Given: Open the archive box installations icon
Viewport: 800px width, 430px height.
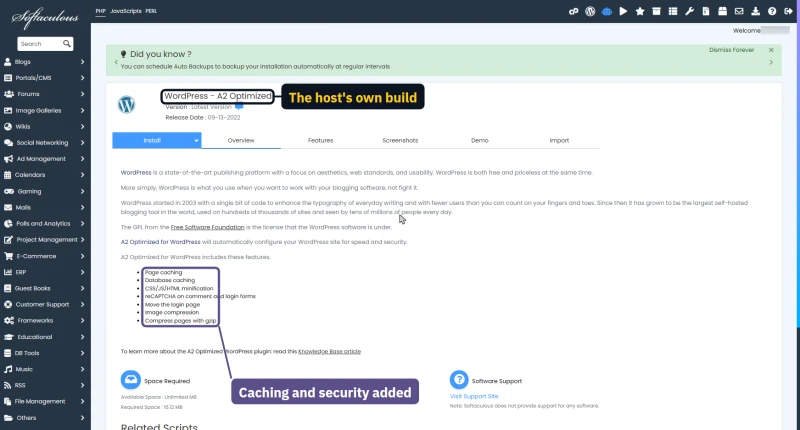Looking at the screenshot, I should coord(656,11).
